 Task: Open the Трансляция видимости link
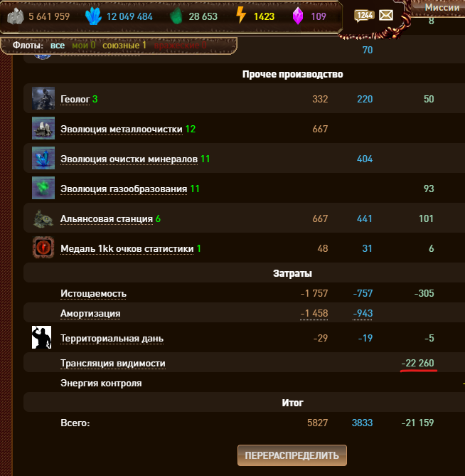tap(113, 363)
